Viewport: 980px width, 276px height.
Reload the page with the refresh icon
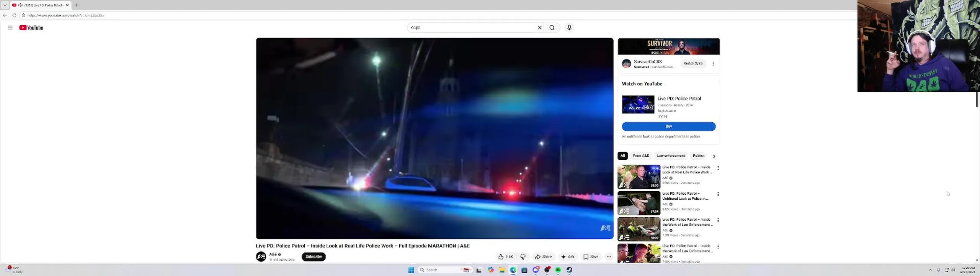point(14,15)
